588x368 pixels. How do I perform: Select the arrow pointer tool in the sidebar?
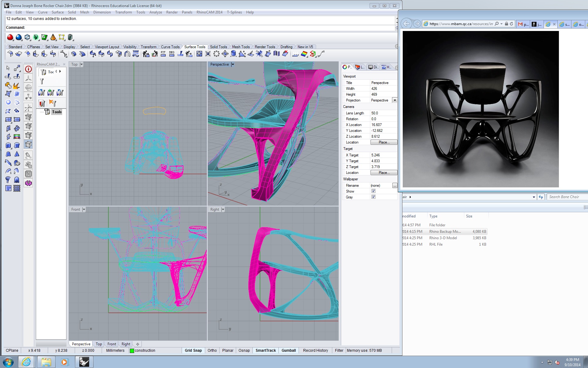8,68
